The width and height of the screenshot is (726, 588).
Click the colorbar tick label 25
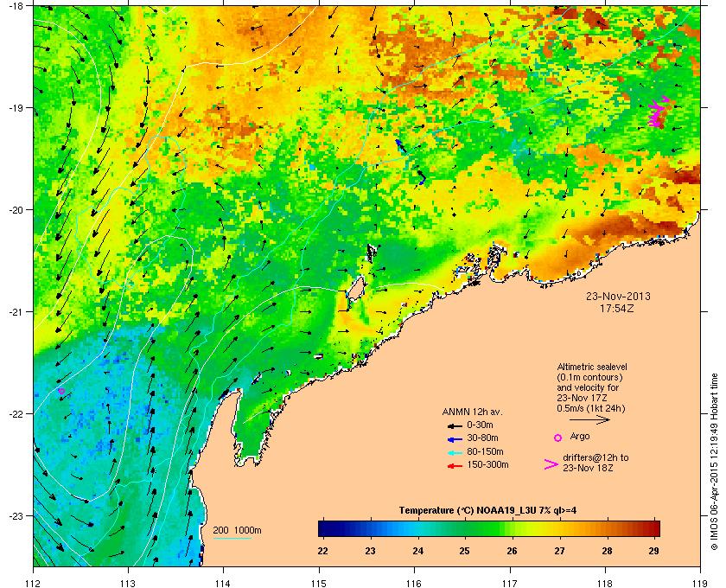(464, 552)
